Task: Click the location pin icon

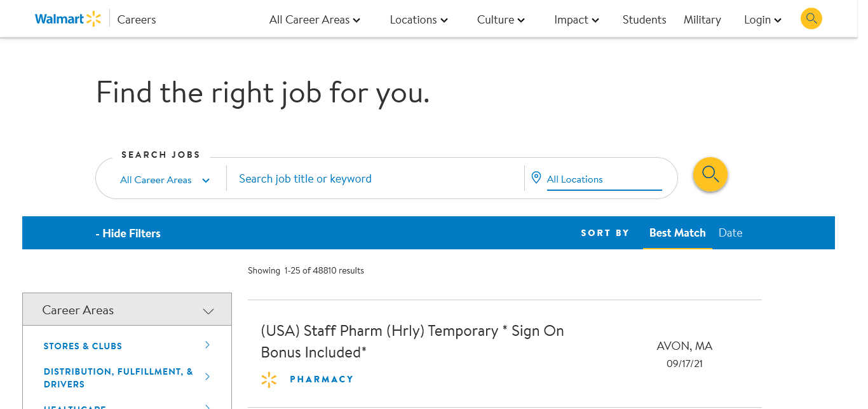Action: tap(536, 177)
